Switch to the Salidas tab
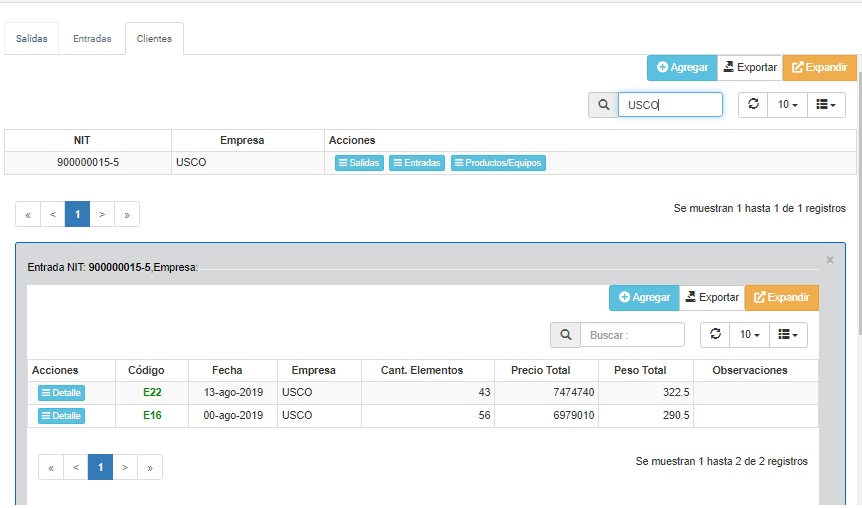The width and height of the screenshot is (862, 508). tap(32, 39)
